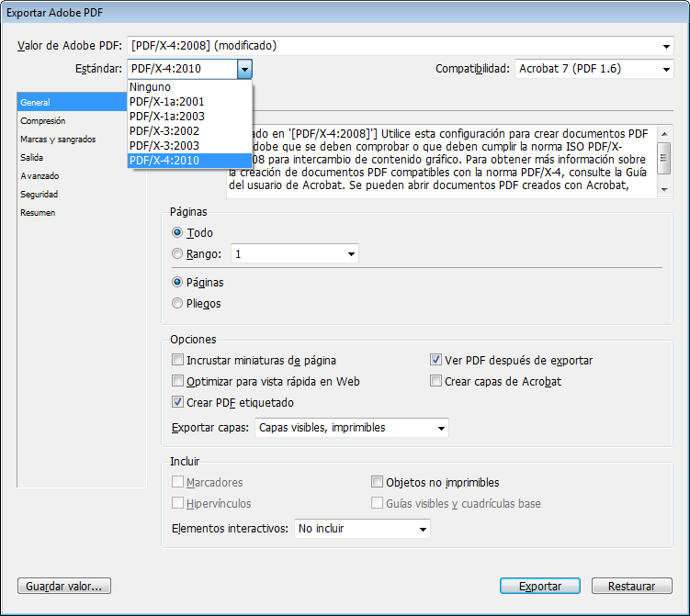Image resolution: width=690 pixels, height=616 pixels.
Task: Toggle the Hipervínculos checkbox
Action: tap(177, 503)
